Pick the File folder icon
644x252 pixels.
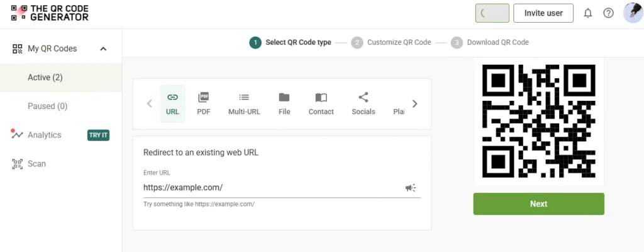point(284,97)
